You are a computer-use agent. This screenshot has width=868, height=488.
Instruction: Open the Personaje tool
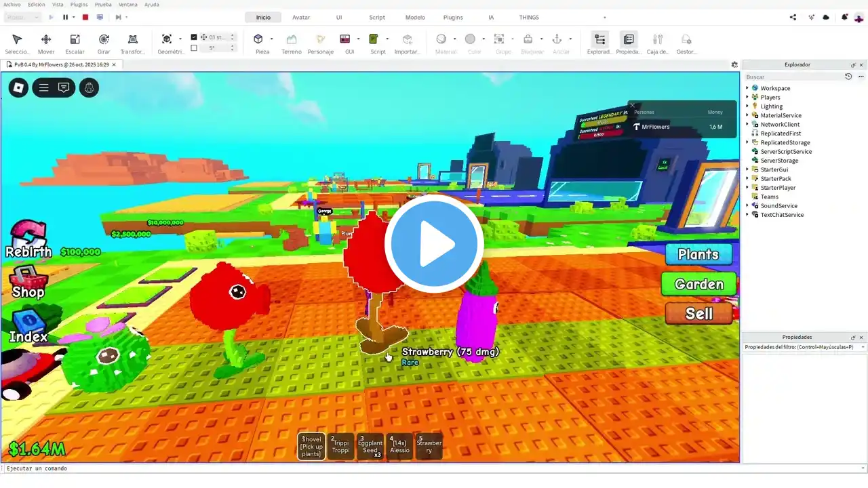pos(321,43)
